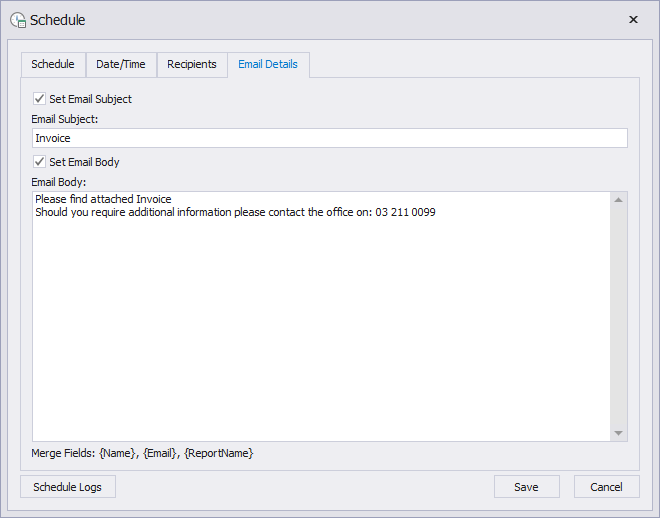
Task: Switch to the Schedule tab
Action: [x=53, y=64]
